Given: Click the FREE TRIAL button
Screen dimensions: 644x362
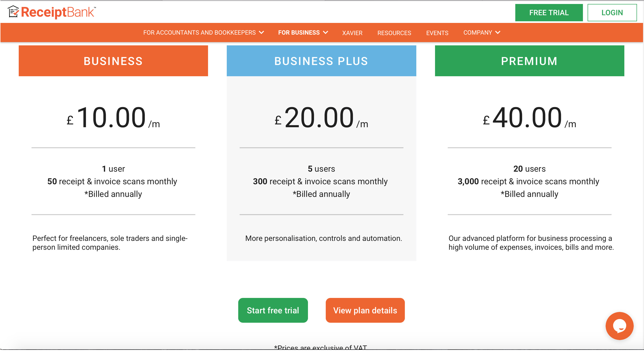Looking at the screenshot, I should coord(549,12).
